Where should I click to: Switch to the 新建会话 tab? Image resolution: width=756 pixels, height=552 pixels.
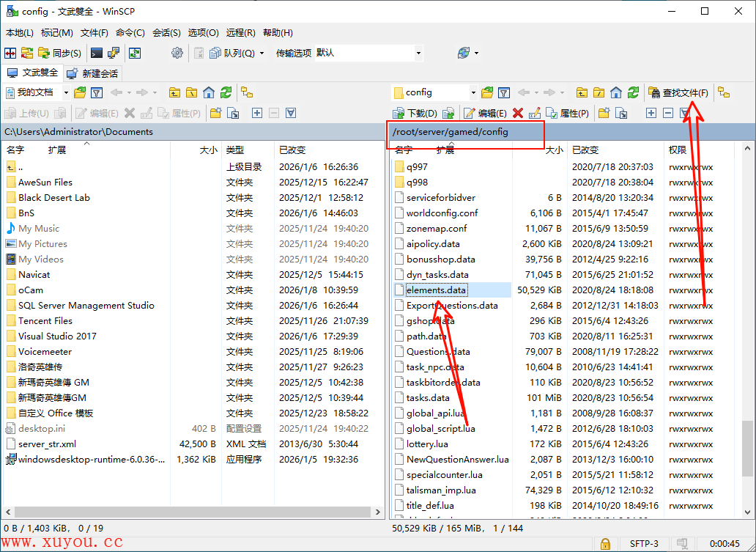(x=93, y=73)
